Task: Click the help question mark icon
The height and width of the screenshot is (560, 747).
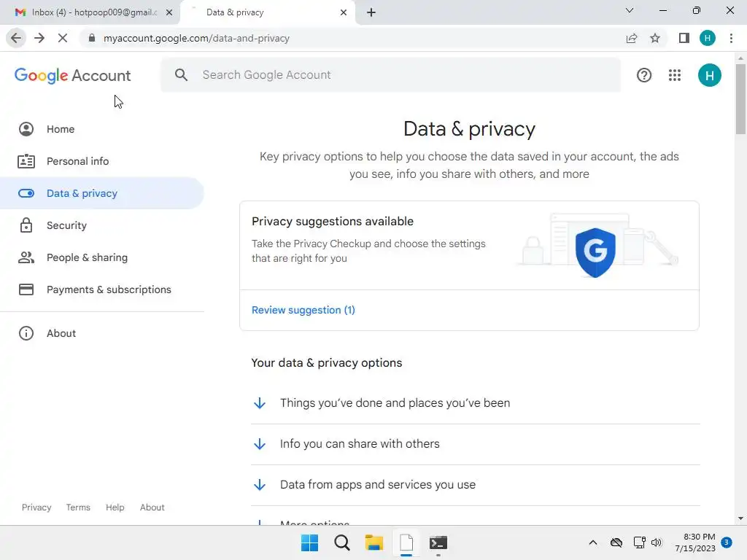Action: [x=644, y=75]
